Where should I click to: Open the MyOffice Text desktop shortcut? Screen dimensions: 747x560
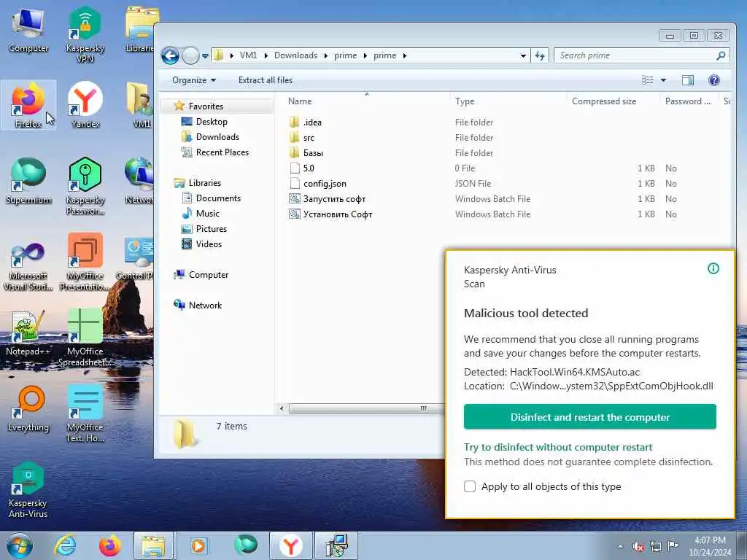click(x=85, y=413)
